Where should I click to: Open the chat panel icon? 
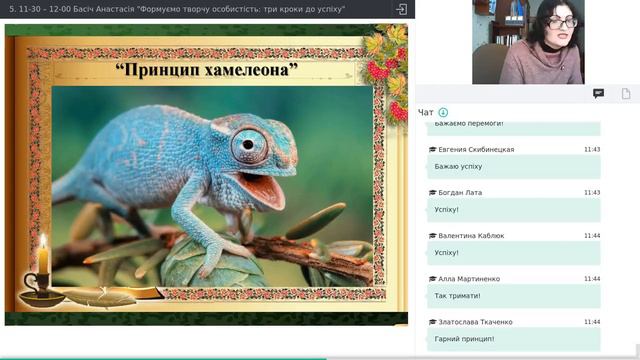[x=598, y=93]
